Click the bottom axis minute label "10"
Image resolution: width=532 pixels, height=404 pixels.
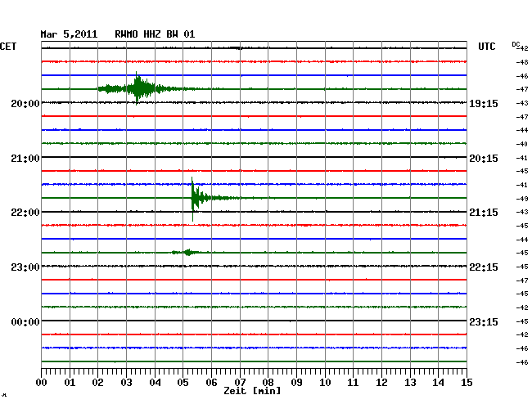click(x=325, y=383)
